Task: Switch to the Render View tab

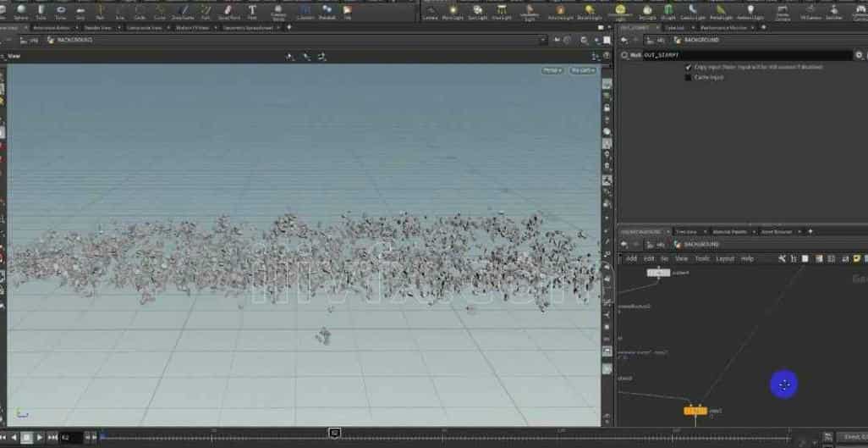Action: pos(97,27)
